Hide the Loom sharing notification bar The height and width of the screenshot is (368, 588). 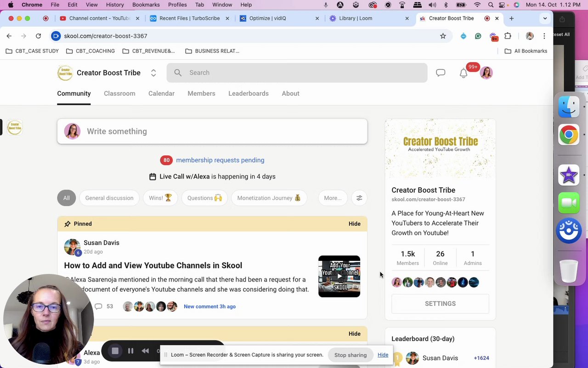[x=383, y=355]
